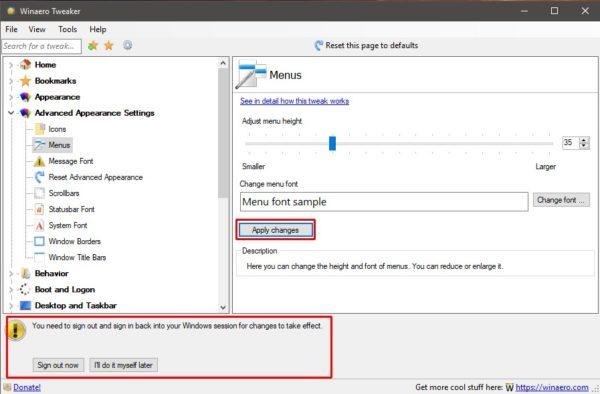
Task: Click the Icons item icon
Action: (40, 129)
